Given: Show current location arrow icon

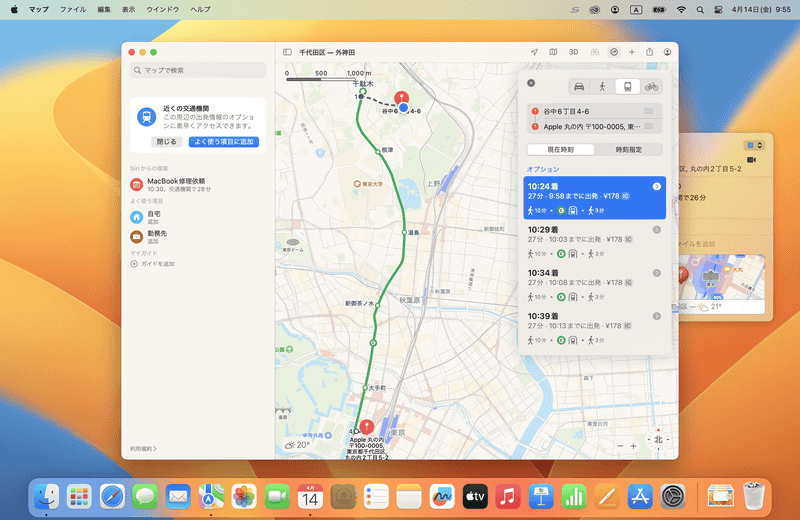Looking at the screenshot, I should pyautogui.click(x=534, y=52).
